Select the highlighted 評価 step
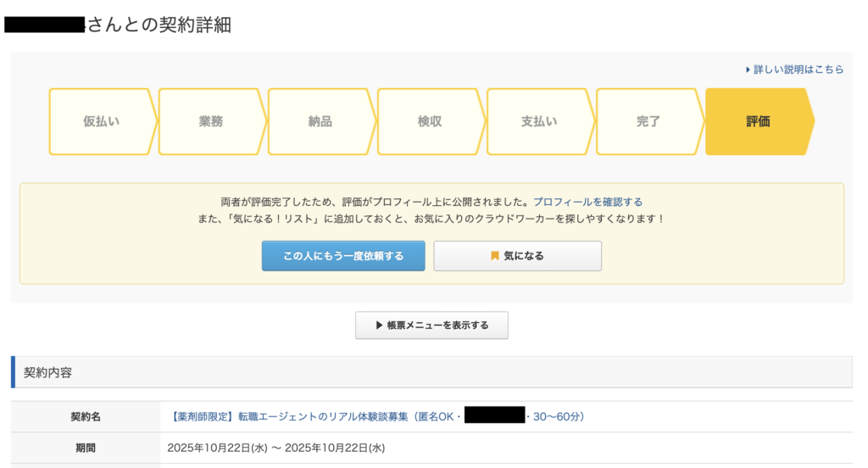The height and width of the screenshot is (468, 868). (x=757, y=121)
